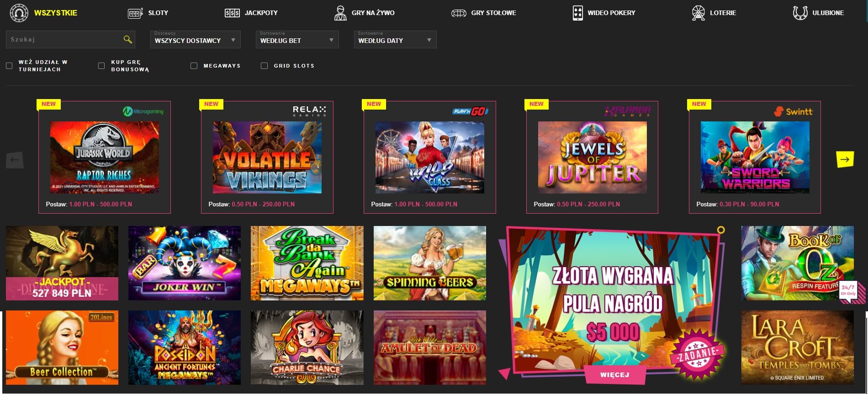Viewport: 868px width, 394px height.
Task: Open the Charlie Chance game
Action: tap(307, 347)
